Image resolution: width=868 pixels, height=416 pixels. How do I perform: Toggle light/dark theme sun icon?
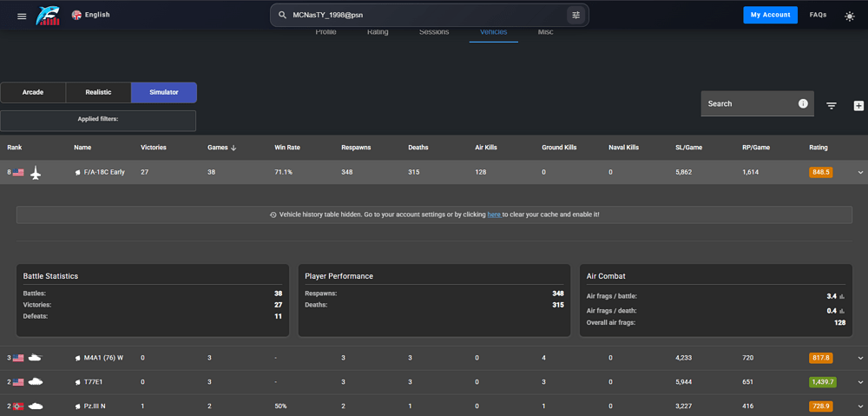point(849,16)
